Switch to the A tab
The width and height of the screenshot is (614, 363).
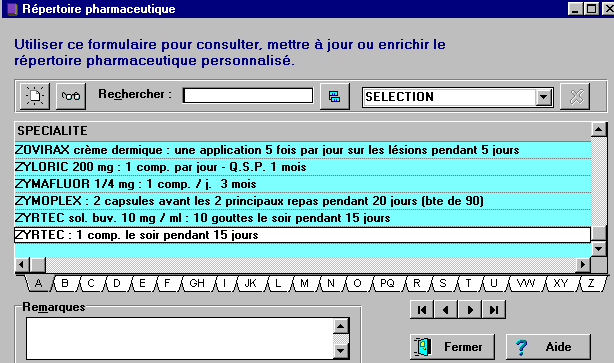coord(38,283)
